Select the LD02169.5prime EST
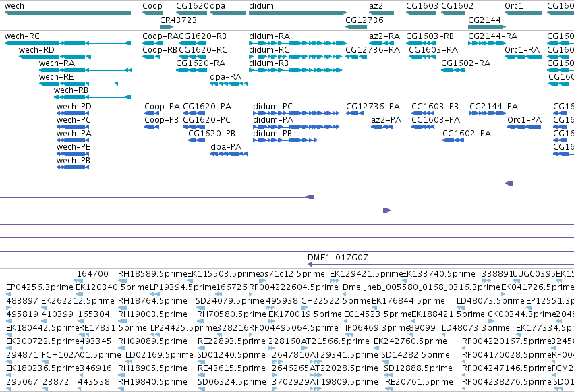The width and height of the screenshot is (574, 392). [128, 362]
